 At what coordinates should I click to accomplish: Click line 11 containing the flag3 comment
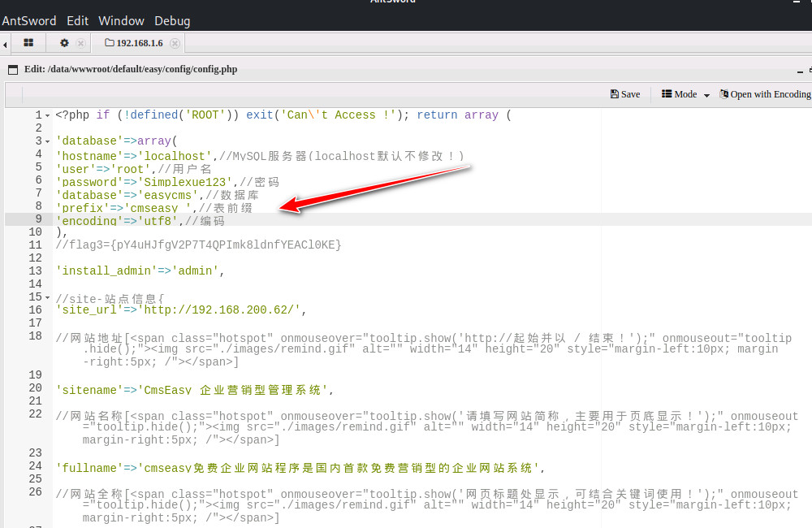coord(199,245)
